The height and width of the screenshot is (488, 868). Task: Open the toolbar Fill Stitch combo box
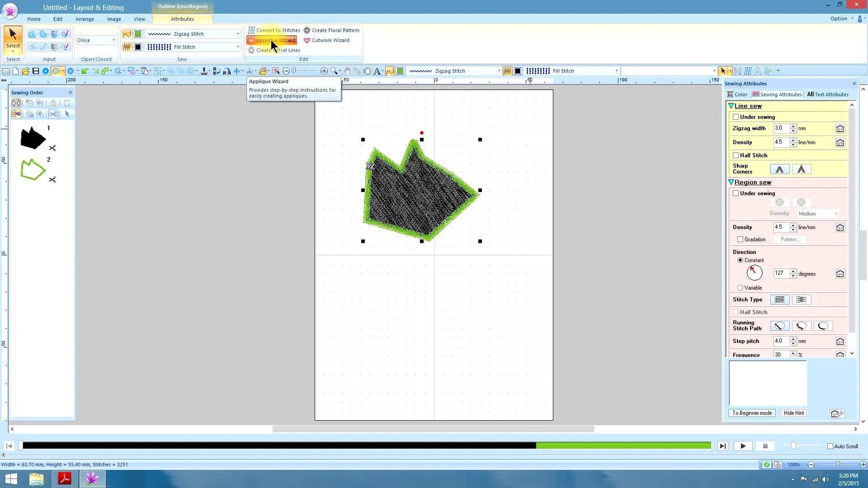572,71
